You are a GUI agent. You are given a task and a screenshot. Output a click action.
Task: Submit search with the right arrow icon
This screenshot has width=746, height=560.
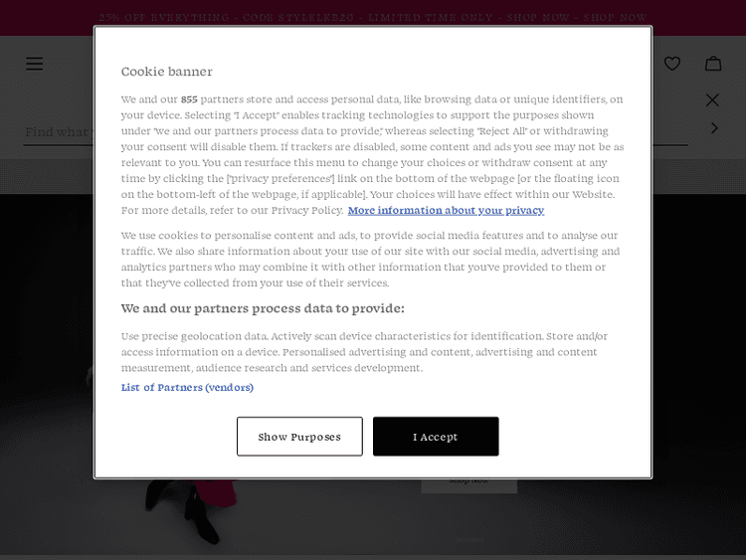713,128
